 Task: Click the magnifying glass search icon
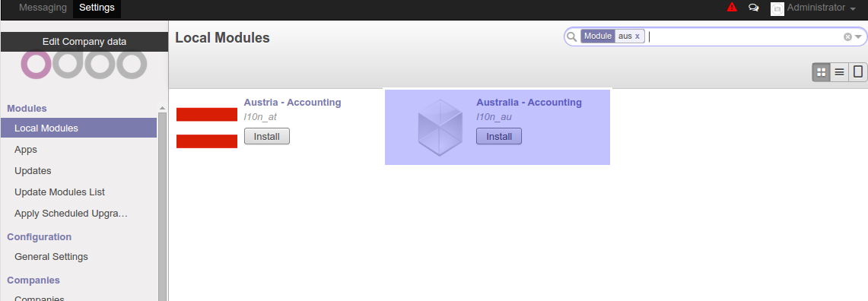[x=571, y=36]
